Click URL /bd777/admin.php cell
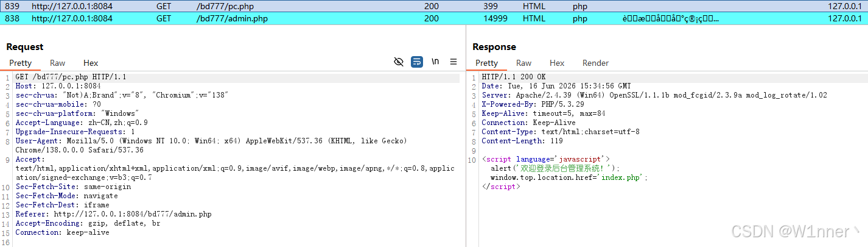This screenshot has width=868, height=247. click(x=233, y=18)
